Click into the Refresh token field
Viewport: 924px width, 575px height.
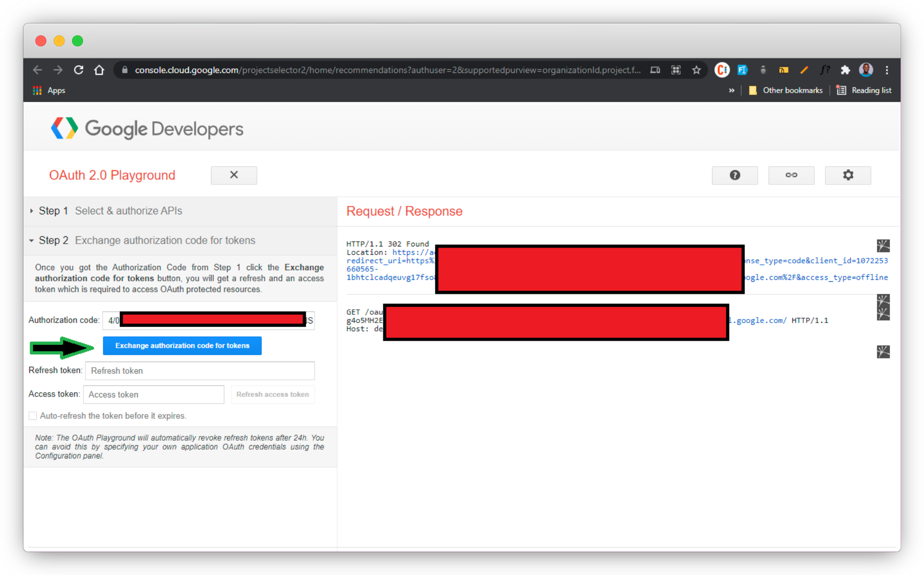200,371
